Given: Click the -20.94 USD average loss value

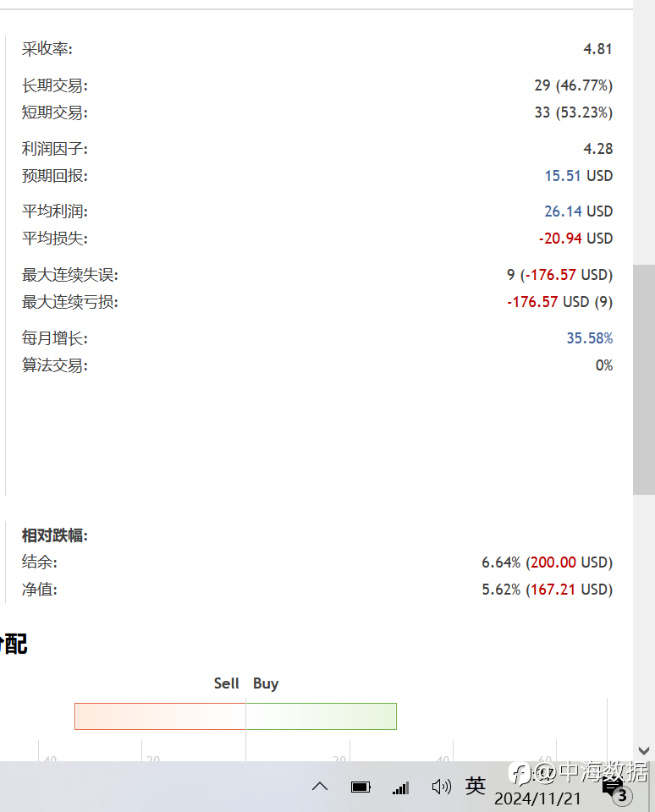Looking at the screenshot, I should pyautogui.click(x=575, y=239).
